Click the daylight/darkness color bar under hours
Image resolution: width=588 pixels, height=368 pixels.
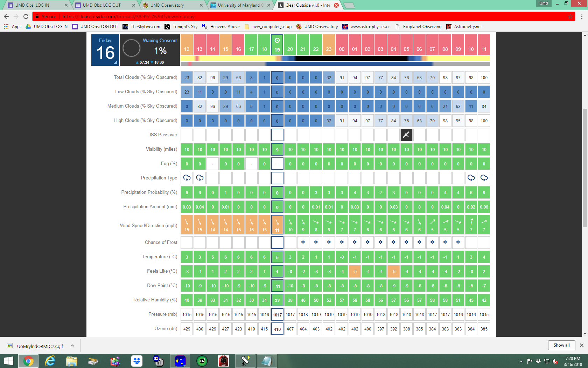point(335,59)
